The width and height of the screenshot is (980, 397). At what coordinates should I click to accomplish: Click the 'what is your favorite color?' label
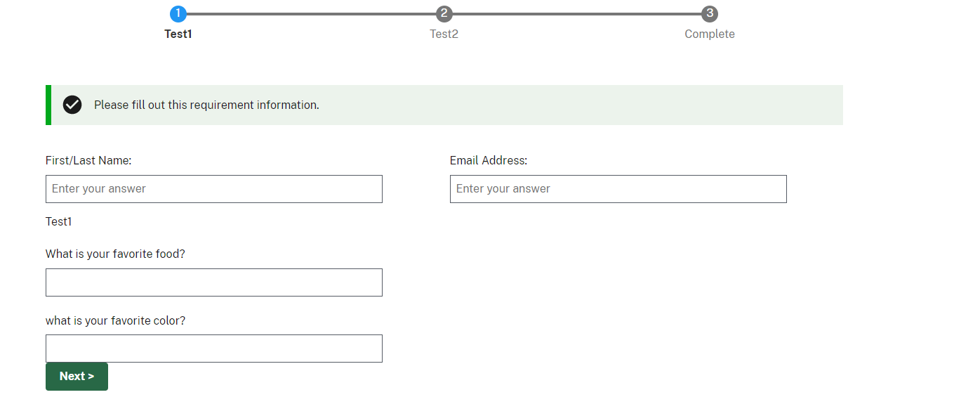tap(115, 320)
